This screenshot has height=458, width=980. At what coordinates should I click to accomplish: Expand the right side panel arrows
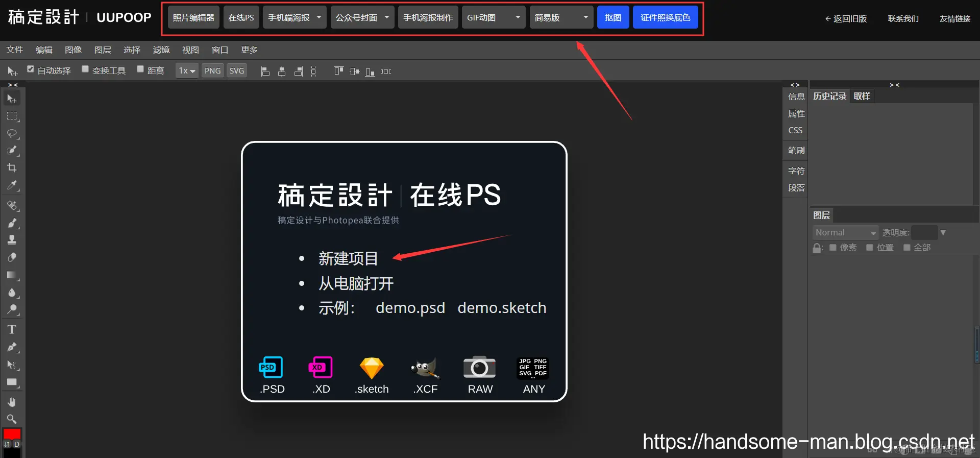click(x=795, y=85)
